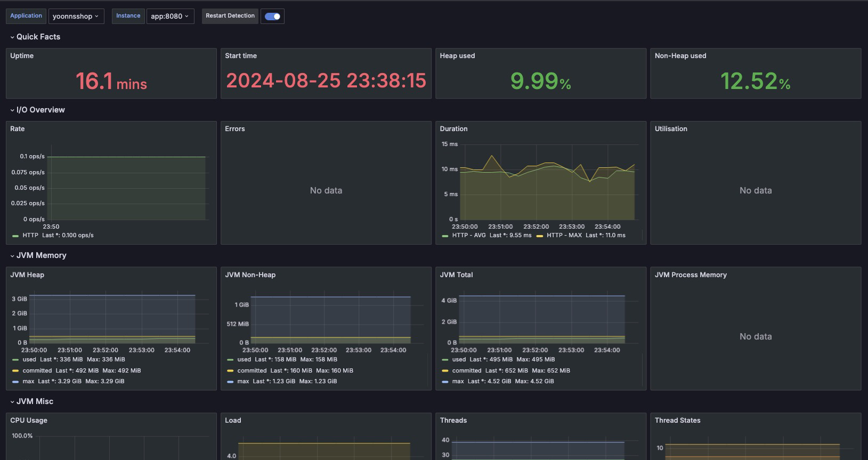Open the Rate panel title menu
The image size is (868, 460).
(x=18, y=128)
